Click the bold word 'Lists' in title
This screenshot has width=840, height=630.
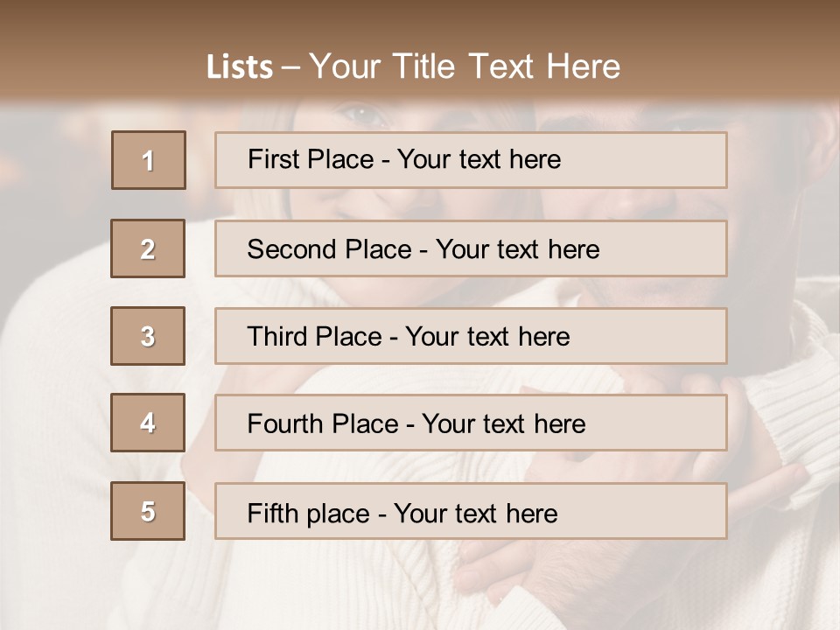[x=239, y=66]
